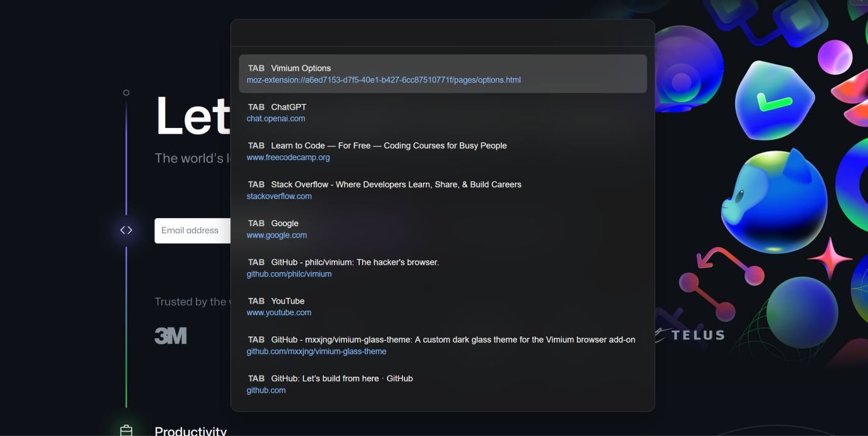Select GitHub: Let's build from here tab
The width and height of the screenshot is (868, 436).
(x=443, y=384)
